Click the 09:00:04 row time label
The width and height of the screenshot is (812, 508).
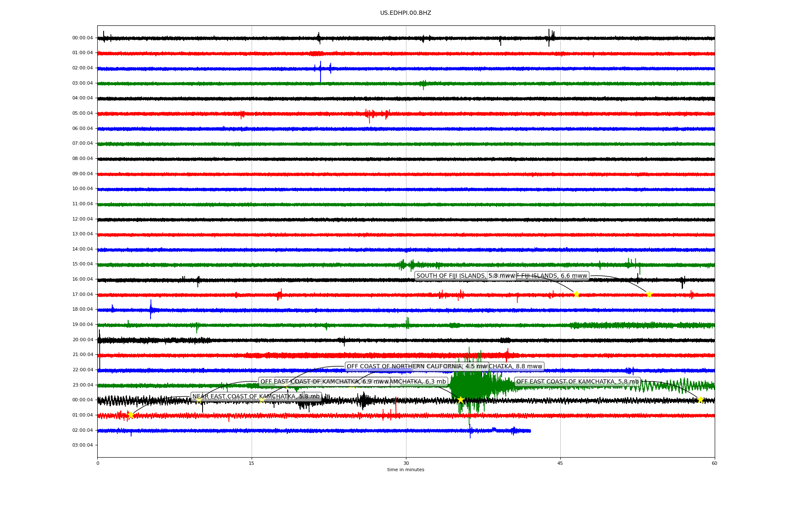pyautogui.click(x=82, y=174)
